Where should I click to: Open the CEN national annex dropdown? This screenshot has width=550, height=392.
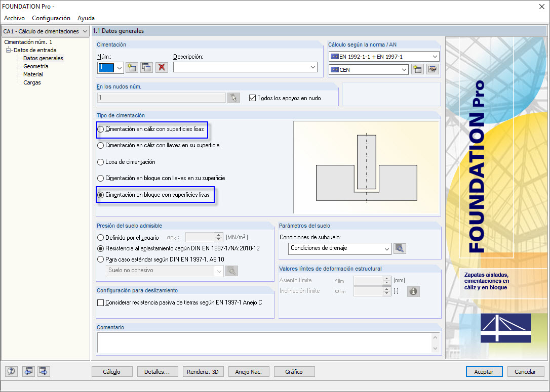tap(404, 70)
